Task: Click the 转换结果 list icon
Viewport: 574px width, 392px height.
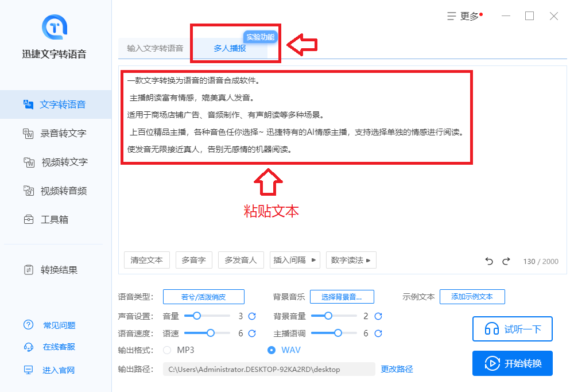Action: coord(29,270)
